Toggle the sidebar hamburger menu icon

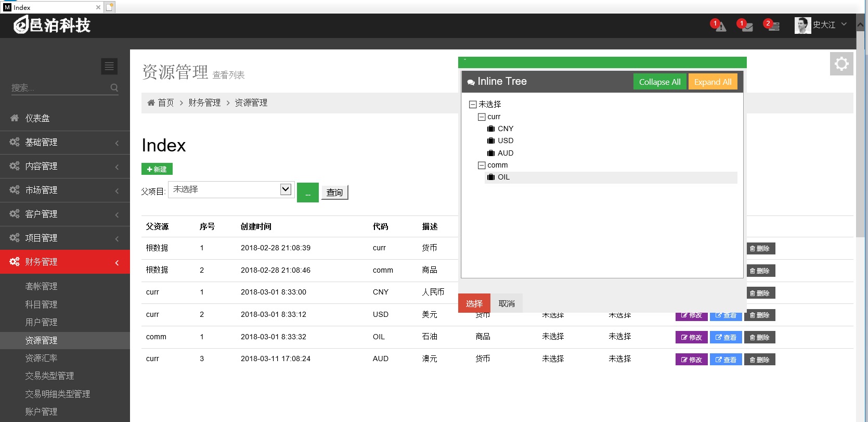tap(109, 66)
